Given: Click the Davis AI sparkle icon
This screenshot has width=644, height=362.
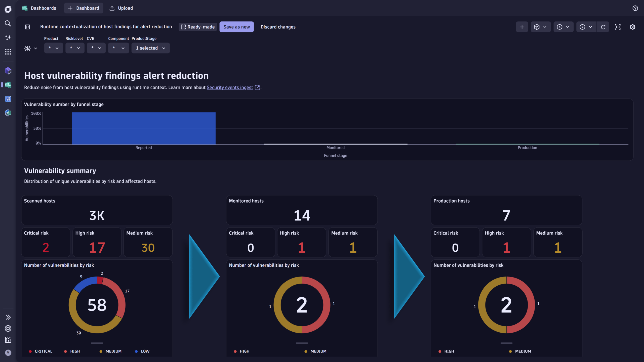Looking at the screenshot, I should (x=8, y=38).
